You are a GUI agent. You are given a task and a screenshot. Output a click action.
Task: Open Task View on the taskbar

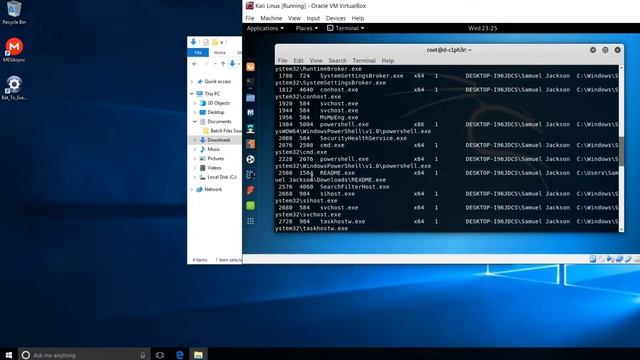click(160, 354)
